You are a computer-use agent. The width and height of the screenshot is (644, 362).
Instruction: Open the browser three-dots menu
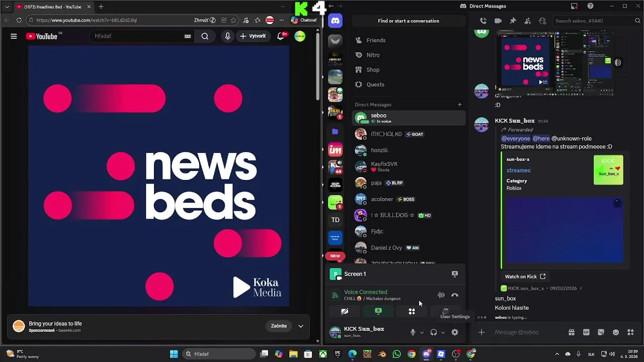click(x=281, y=20)
